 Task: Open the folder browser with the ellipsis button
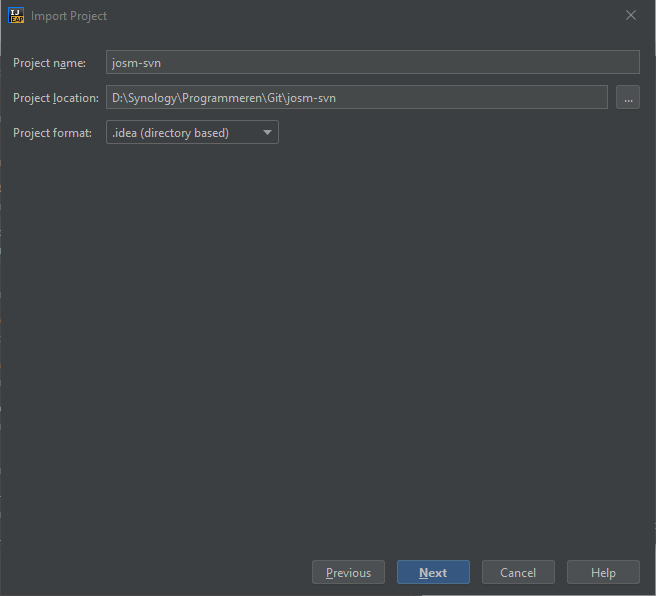click(627, 98)
